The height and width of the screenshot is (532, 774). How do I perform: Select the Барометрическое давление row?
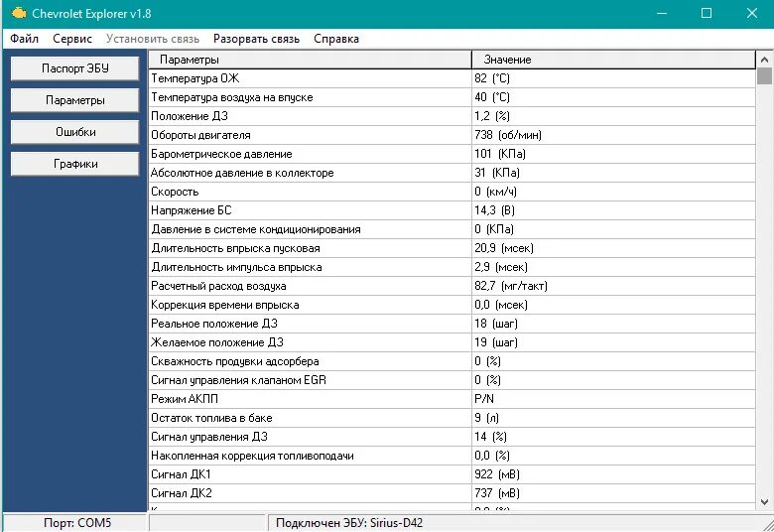[x=452, y=154]
